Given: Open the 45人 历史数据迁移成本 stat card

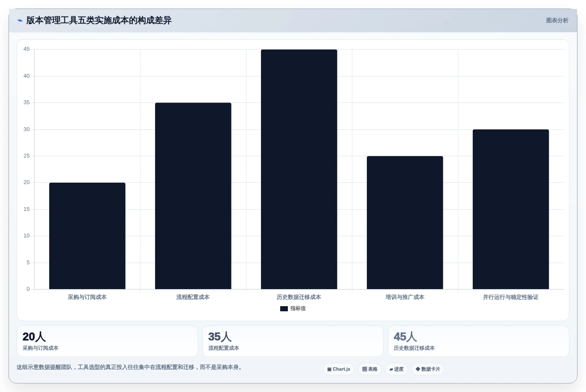Looking at the screenshot, I should 478,341.
